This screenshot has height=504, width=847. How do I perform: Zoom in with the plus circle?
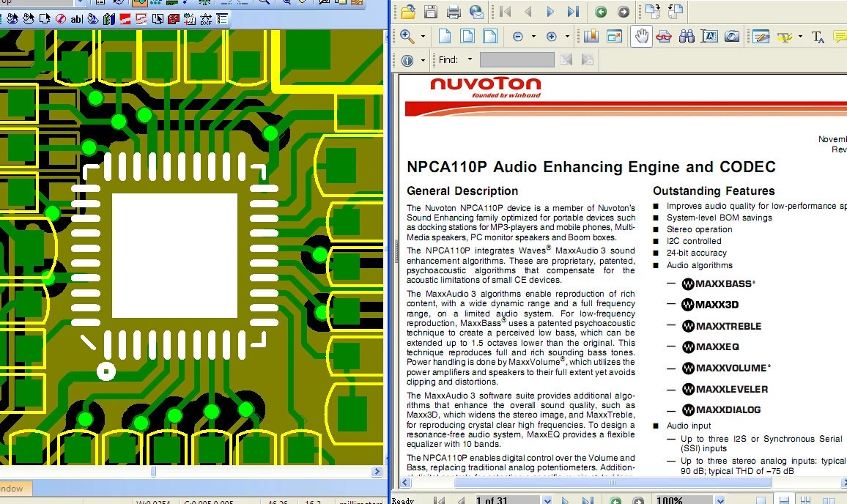coord(552,37)
